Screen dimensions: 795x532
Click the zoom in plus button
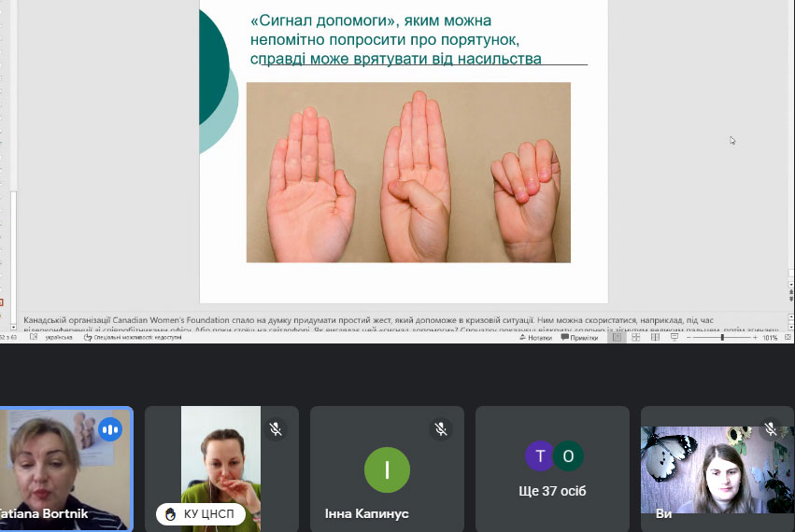[755, 338]
